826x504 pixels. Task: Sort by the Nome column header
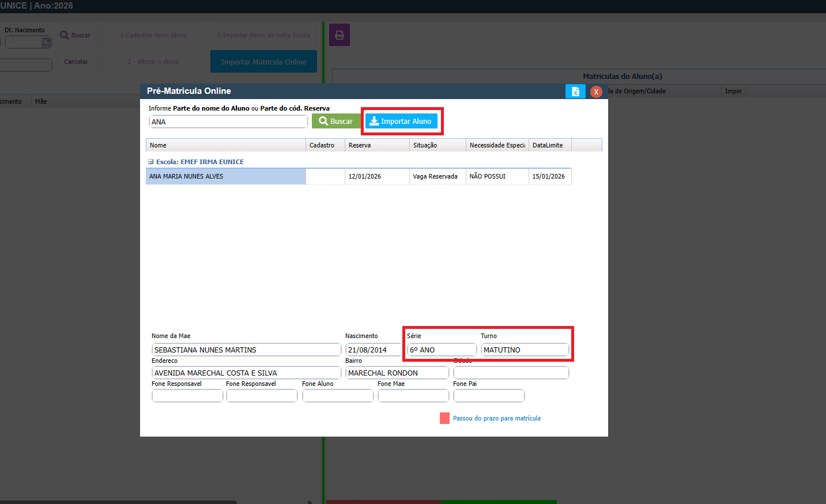225,145
